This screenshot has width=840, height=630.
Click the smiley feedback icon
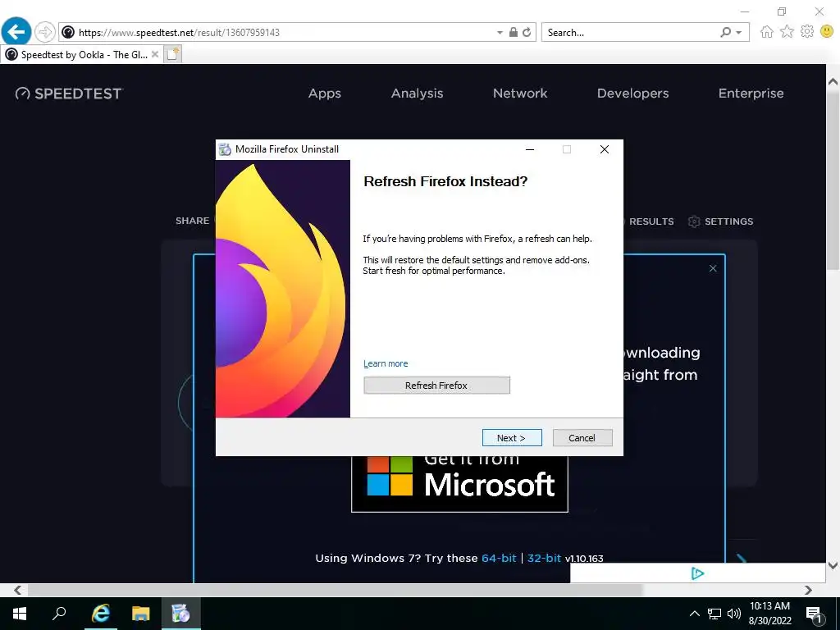coord(827,32)
